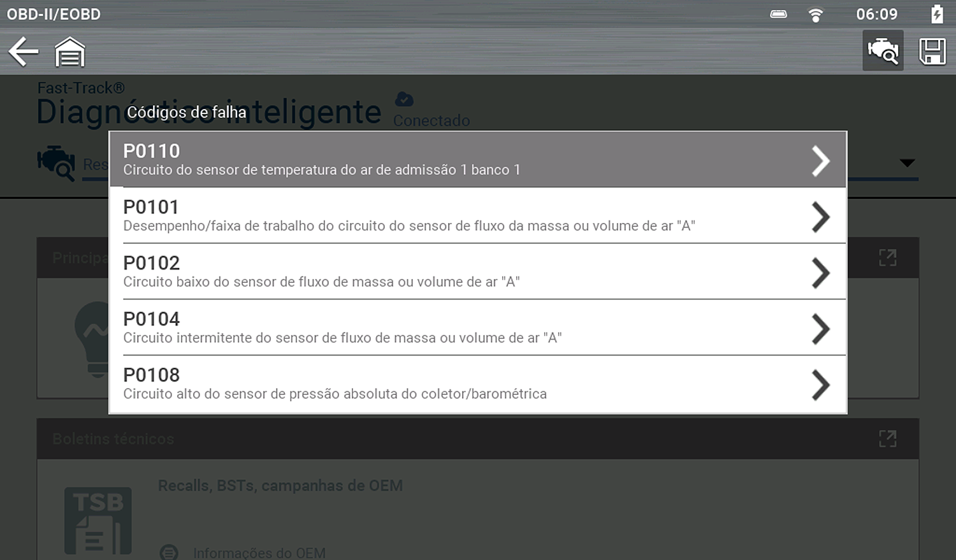
Task: Open the fault code dropdown arrow
Action: [x=906, y=163]
